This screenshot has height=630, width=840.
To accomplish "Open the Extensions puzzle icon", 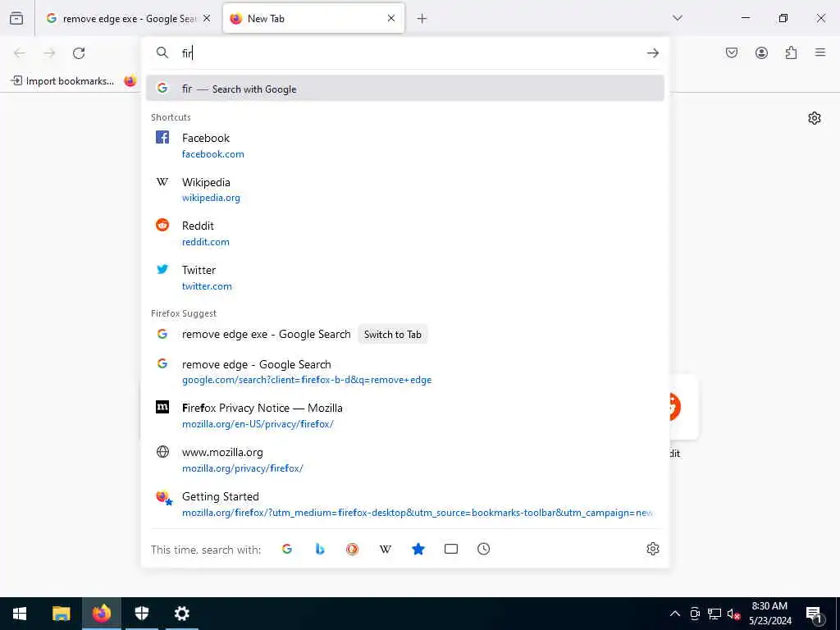I will 791,52.
